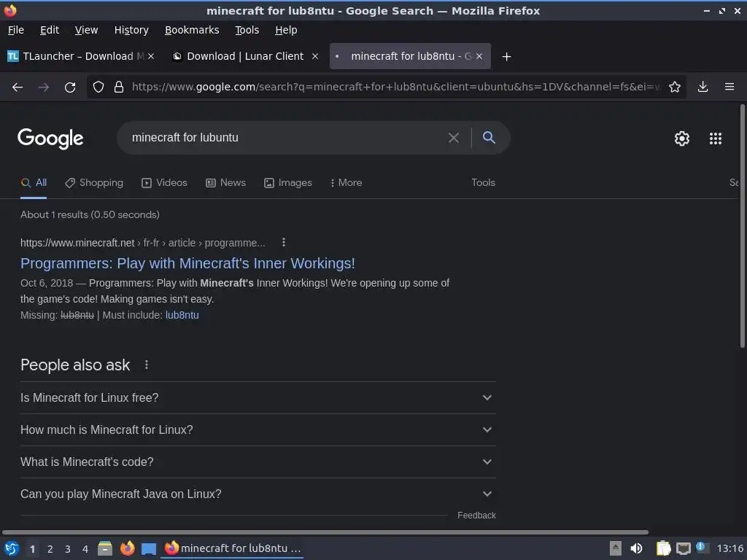Click the Google logo
The image size is (747, 560).
click(50, 139)
